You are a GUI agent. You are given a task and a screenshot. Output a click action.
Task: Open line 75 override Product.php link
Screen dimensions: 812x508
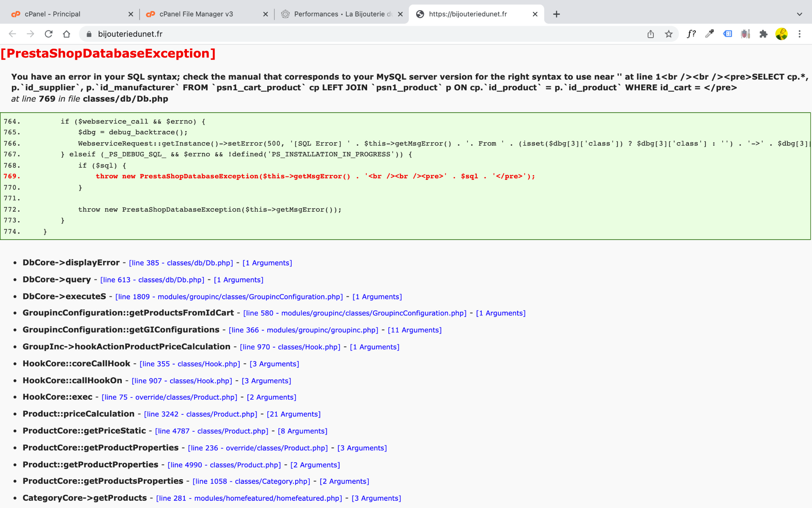pos(170,397)
